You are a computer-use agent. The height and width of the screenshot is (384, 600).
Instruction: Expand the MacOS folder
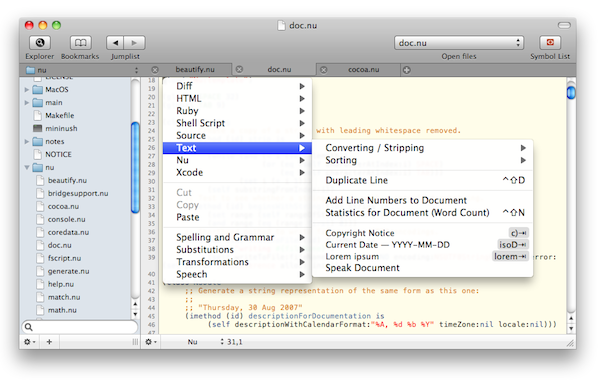(x=26, y=89)
